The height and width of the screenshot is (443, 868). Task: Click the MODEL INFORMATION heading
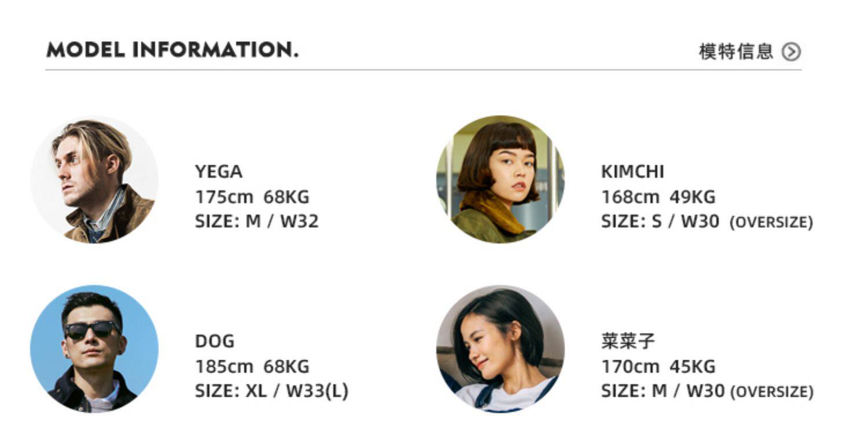pos(172,50)
